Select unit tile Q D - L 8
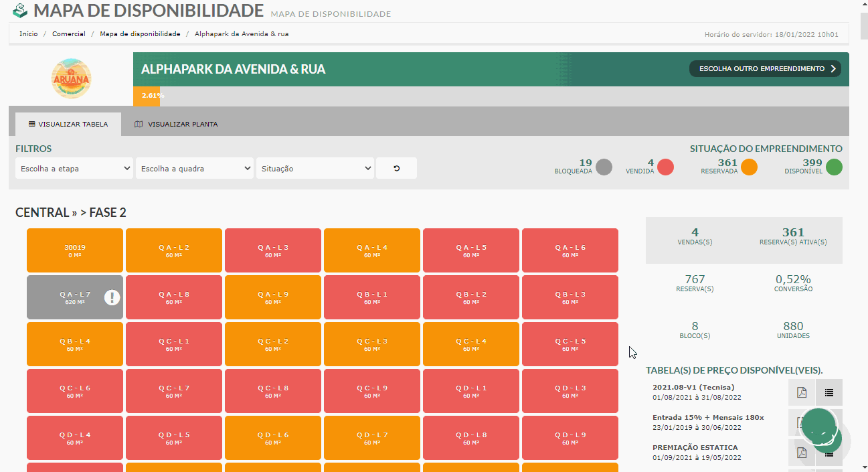868x472 pixels. [x=471, y=438]
